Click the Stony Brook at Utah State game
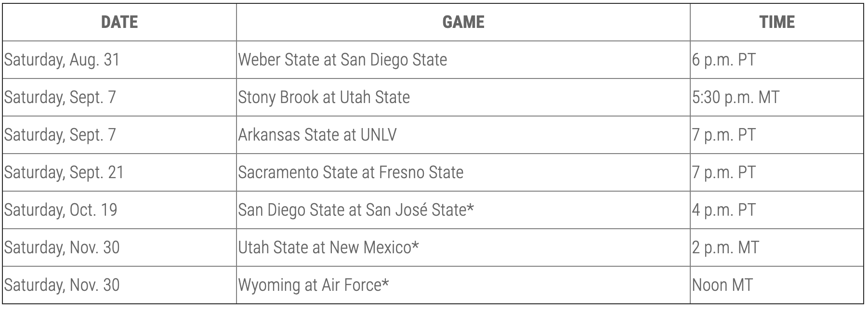The height and width of the screenshot is (312, 868). (324, 97)
